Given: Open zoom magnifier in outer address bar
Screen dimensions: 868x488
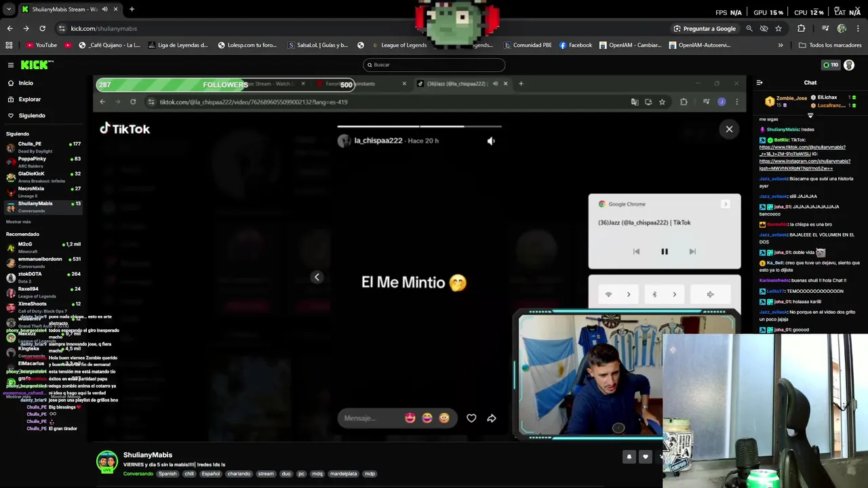Looking at the screenshot, I should click(x=749, y=28).
